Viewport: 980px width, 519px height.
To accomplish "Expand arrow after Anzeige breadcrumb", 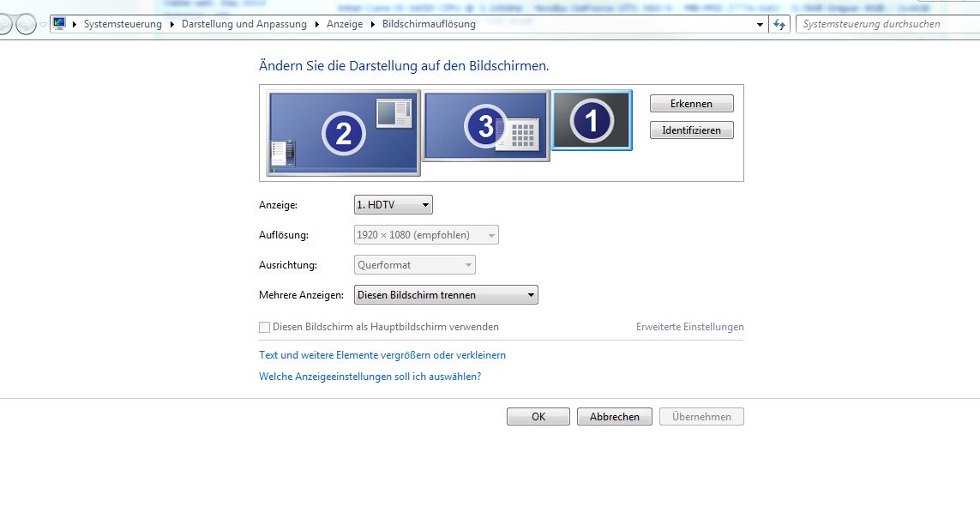I will click(372, 24).
